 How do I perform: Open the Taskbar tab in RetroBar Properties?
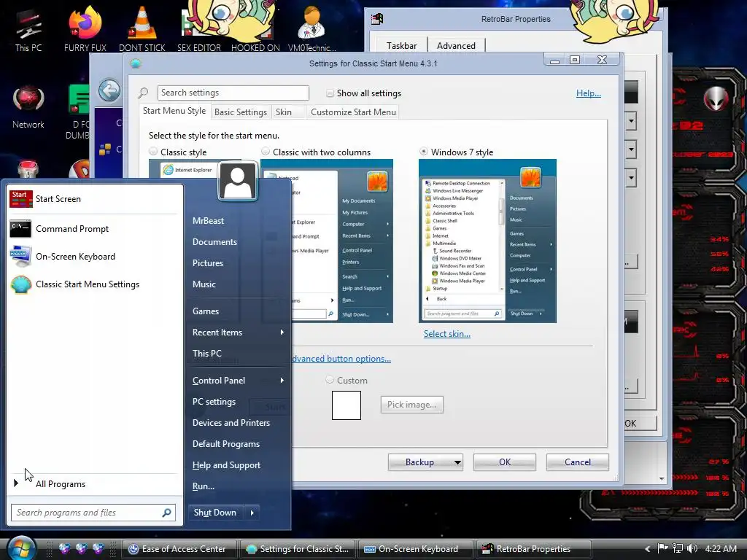401,46
